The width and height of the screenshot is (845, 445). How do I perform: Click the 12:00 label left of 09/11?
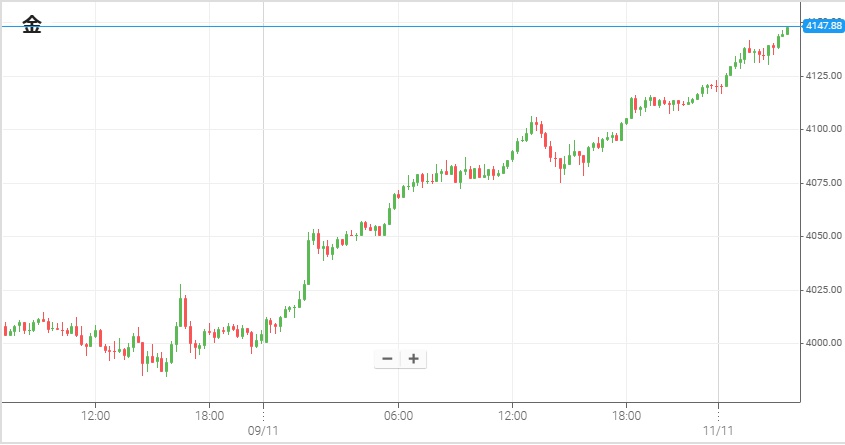[x=95, y=414]
